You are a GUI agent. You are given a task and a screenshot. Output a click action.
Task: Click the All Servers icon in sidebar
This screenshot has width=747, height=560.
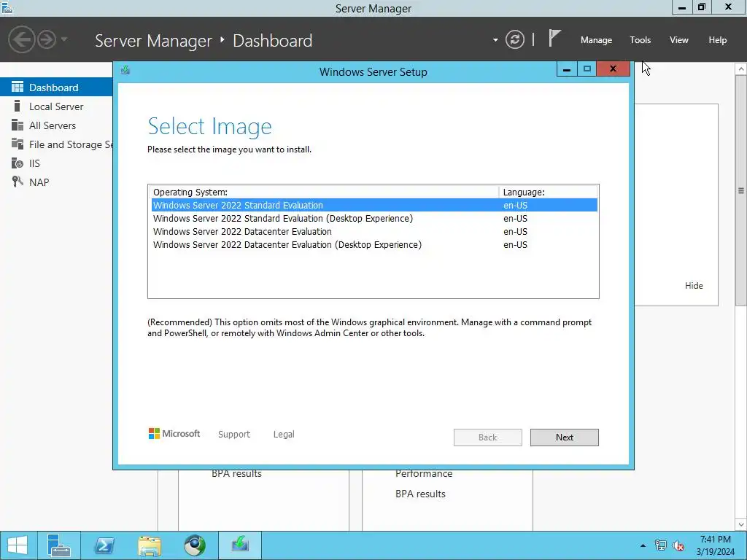pos(18,125)
